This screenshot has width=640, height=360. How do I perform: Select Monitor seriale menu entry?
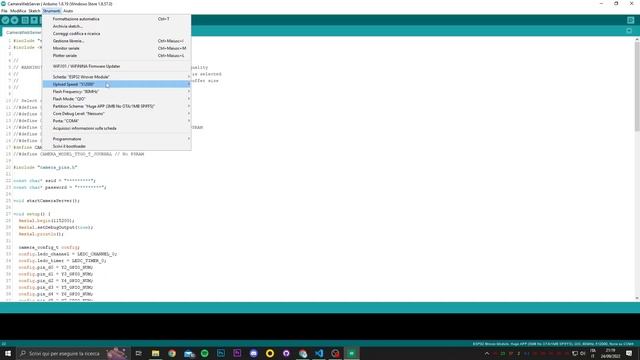click(117, 48)
